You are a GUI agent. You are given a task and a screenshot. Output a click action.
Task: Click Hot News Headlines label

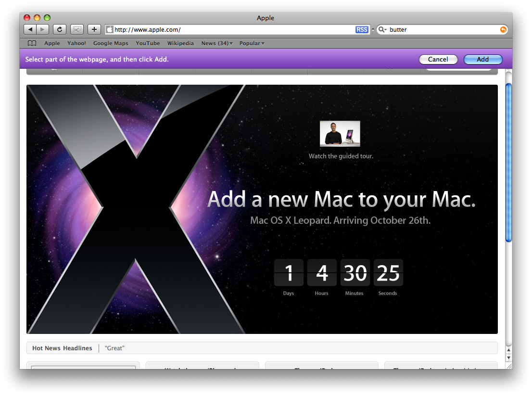62,348
